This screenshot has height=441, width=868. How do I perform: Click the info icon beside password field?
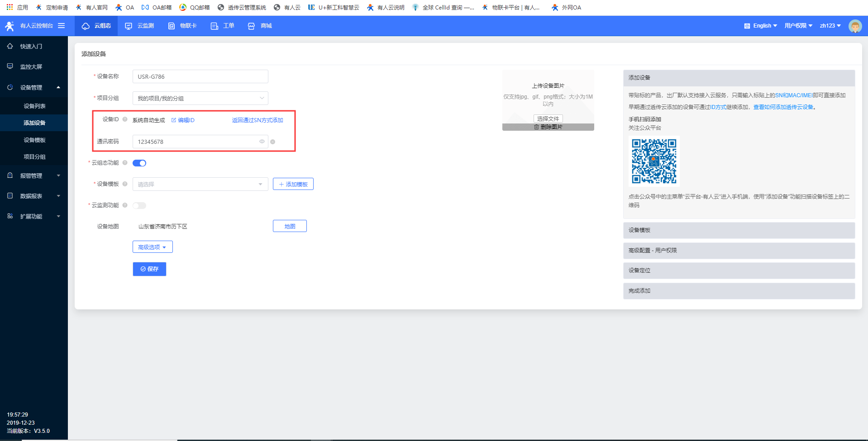pyautogui.click(x=272, y=142)
